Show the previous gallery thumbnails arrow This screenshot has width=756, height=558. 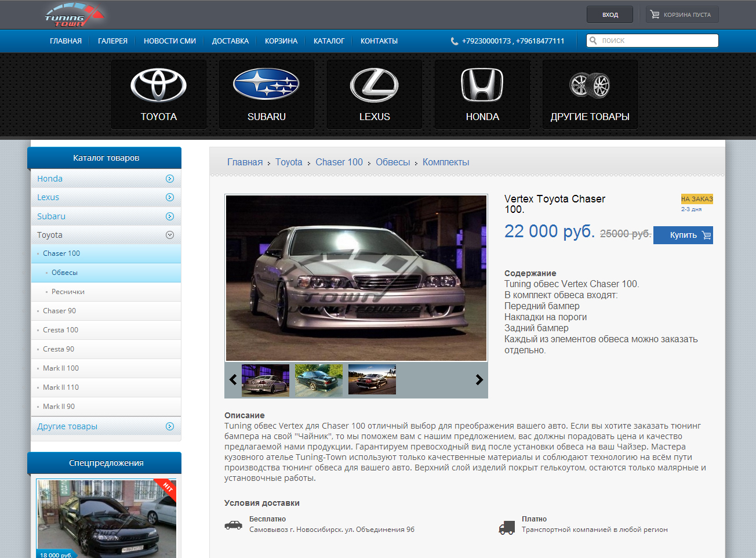pos(233,380)
